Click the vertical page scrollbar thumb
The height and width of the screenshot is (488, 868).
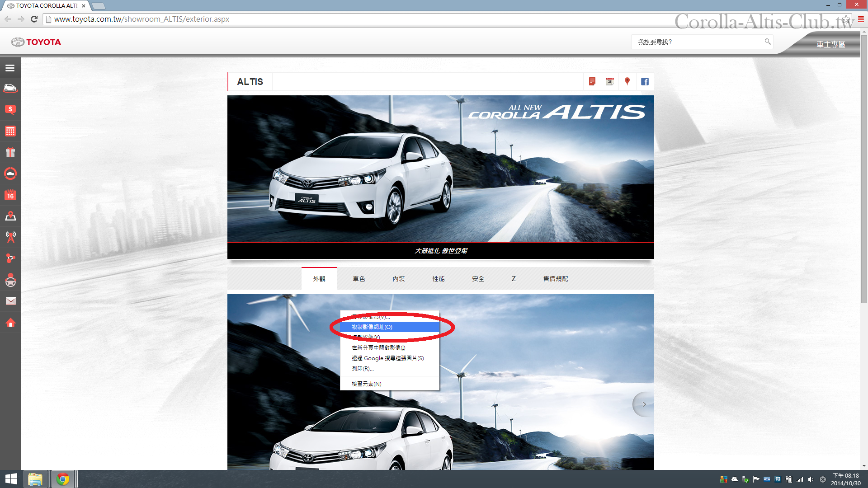click(864, 169)
